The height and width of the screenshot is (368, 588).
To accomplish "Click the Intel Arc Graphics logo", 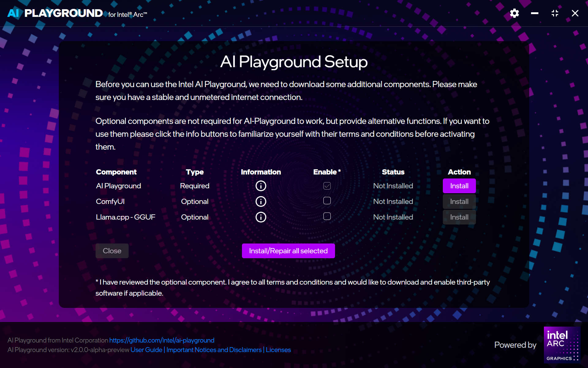I will (562, 345).
